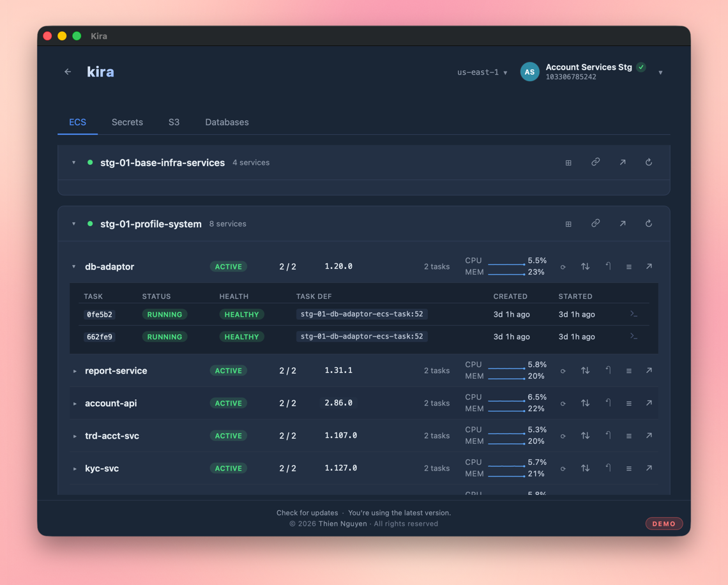Click the AS account avatar
This screenshot has width=728, height=585.
529,72
